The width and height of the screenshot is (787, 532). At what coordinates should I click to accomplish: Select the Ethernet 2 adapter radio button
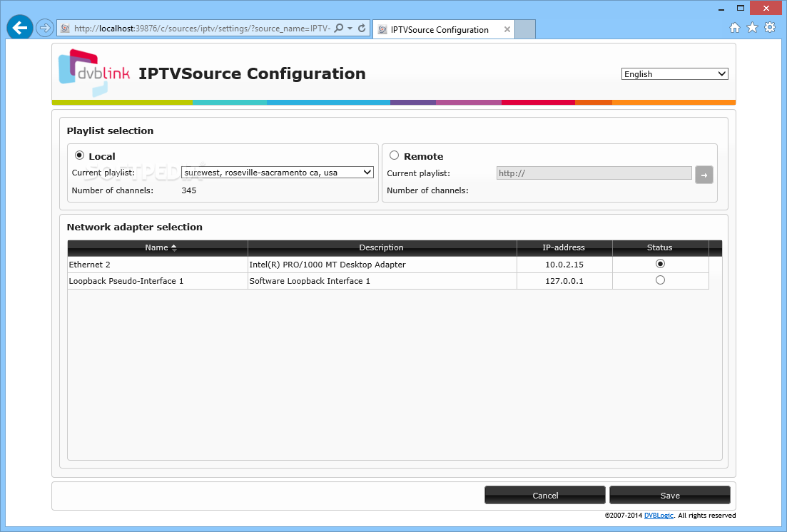click(660, 264)
